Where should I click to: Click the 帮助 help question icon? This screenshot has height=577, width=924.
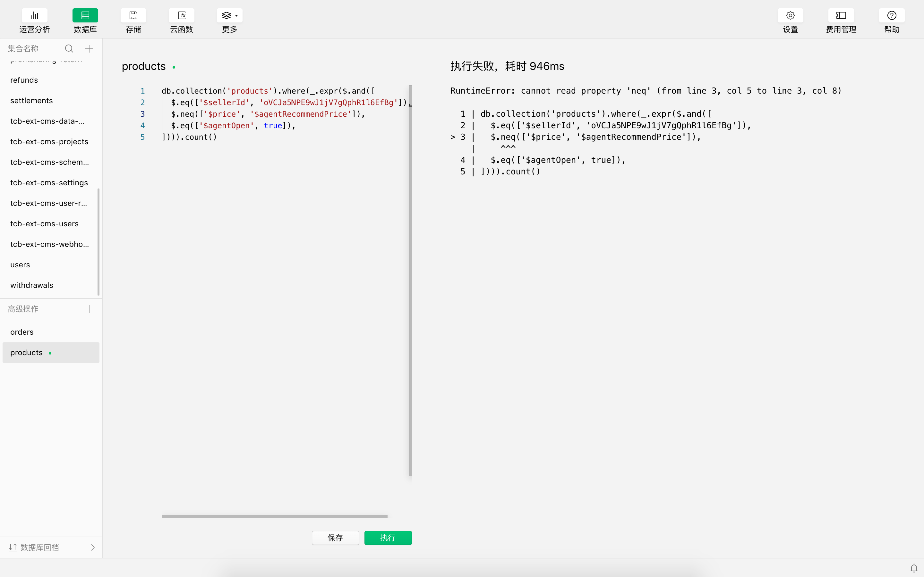[892, 16]
